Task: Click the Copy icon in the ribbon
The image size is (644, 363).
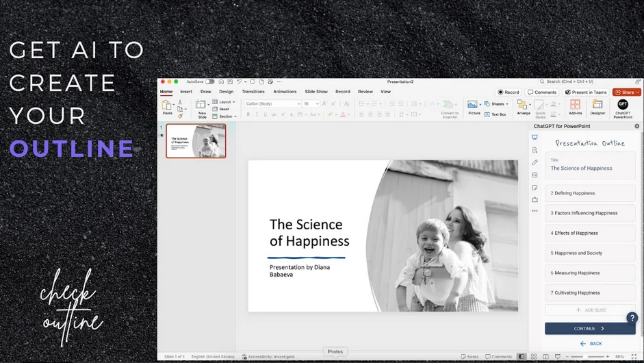Action: coord(180,109)
